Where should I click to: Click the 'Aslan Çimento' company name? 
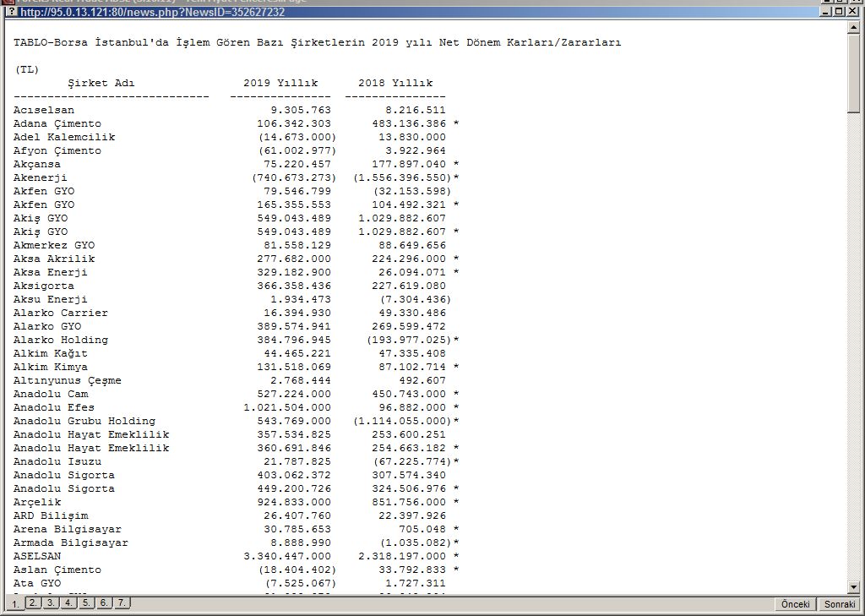pos(57,570)
